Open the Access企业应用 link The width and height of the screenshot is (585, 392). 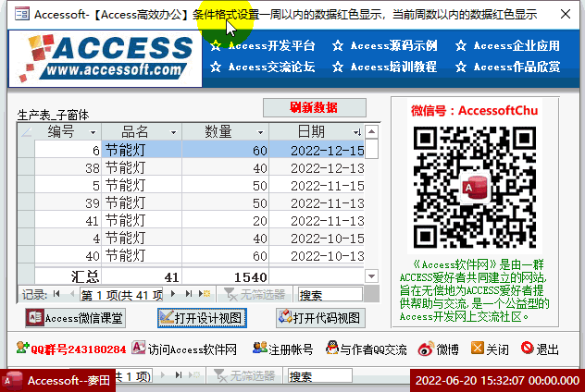coord(517,46)
